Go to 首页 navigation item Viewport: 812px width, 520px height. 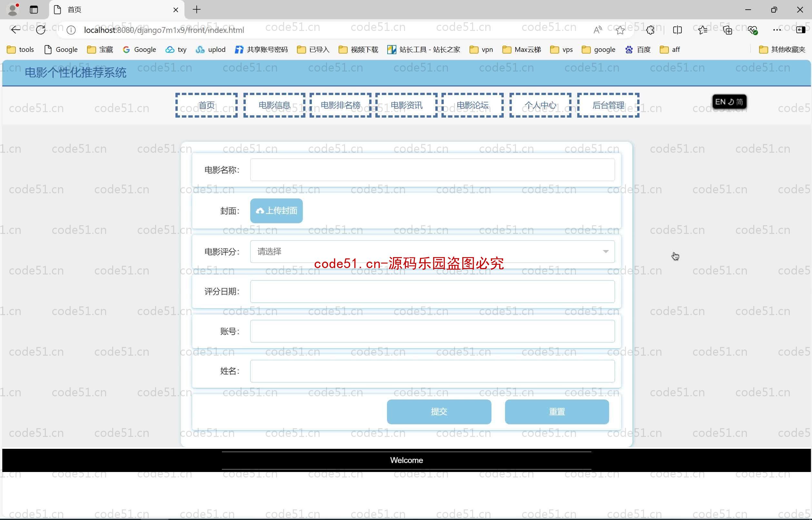(206, 105)
